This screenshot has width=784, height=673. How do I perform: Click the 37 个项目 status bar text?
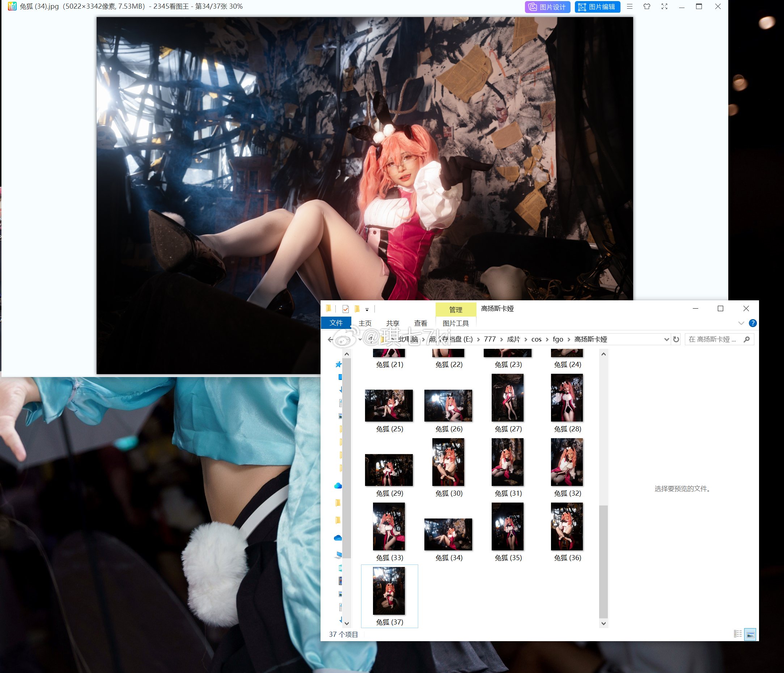343,634
